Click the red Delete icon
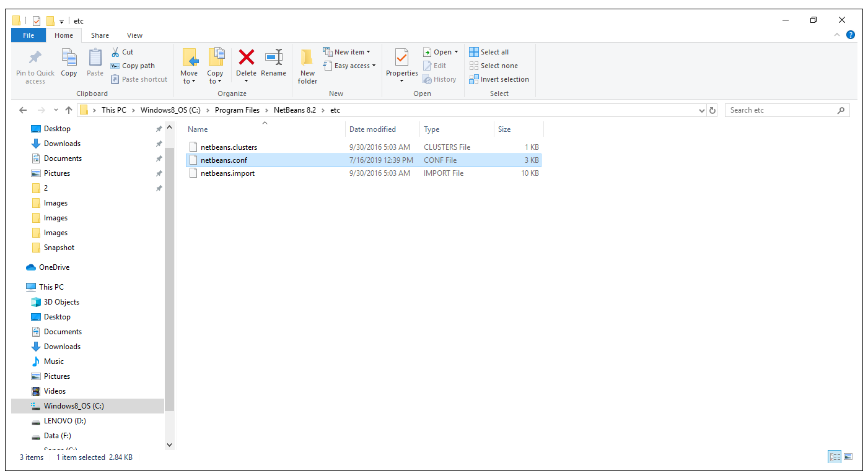868x476 pixels. (x=247, y=58)
